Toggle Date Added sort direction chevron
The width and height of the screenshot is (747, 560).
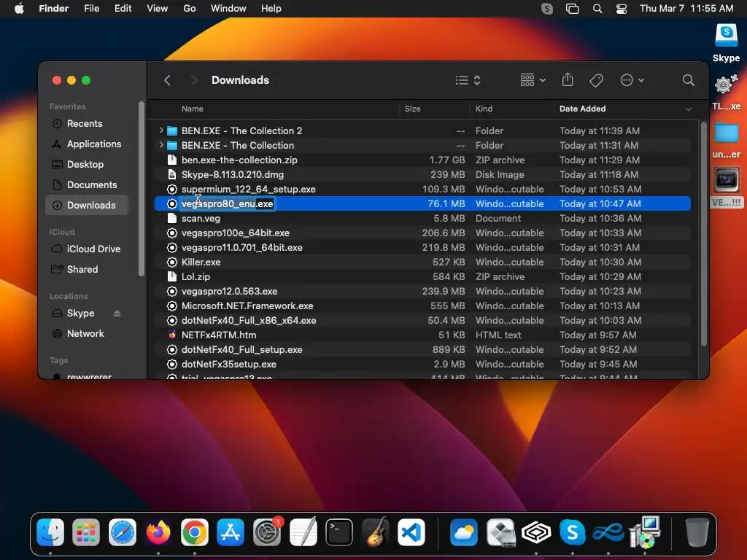[688, 109]
